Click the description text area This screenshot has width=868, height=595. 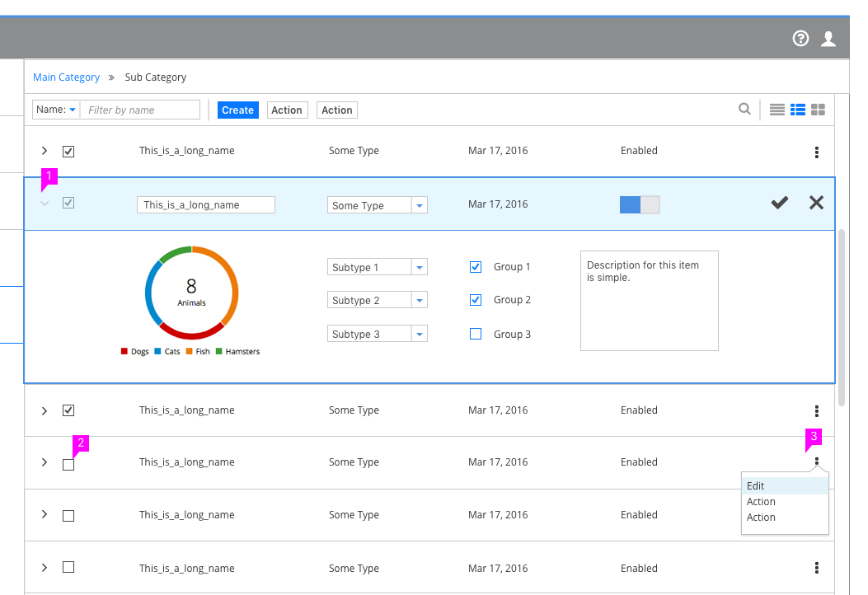[650, 301]
